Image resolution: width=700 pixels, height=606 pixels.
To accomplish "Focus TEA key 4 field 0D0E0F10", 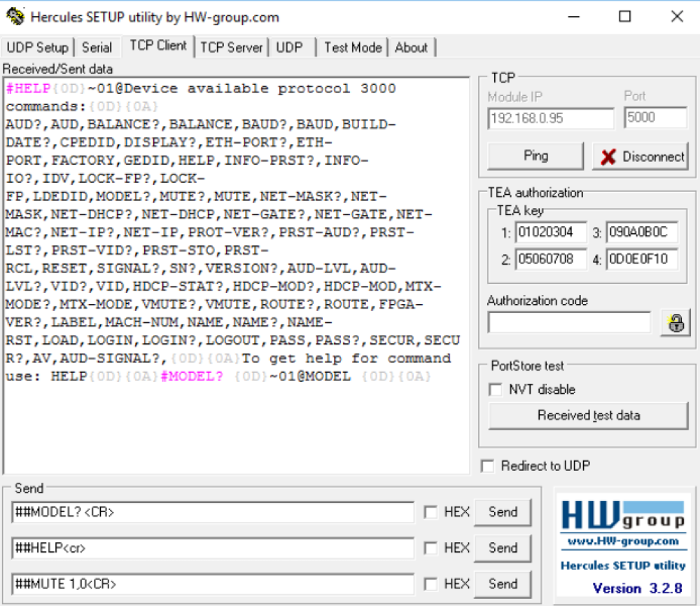I will click(x=642, y=259).
